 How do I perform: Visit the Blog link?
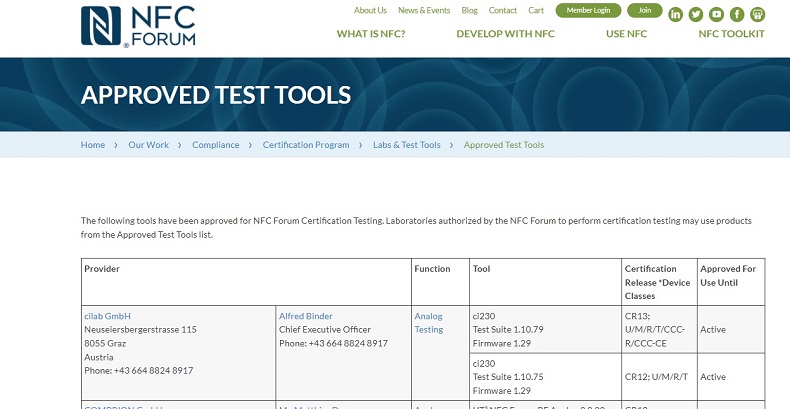click(x=469, y=10)
